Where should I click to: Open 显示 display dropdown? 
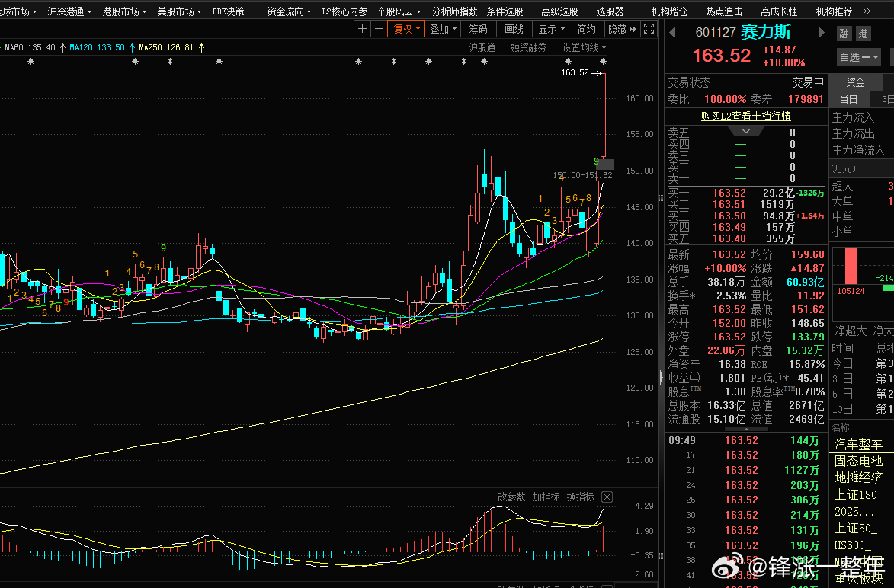(x=551, y=28)
